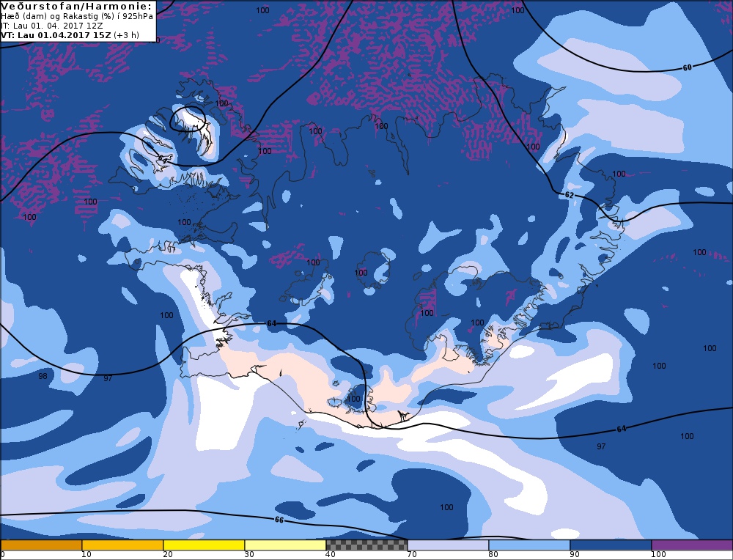Click the legend tick label '80'
This screenshot has width=733, height=560.
[x=493, y=554]
